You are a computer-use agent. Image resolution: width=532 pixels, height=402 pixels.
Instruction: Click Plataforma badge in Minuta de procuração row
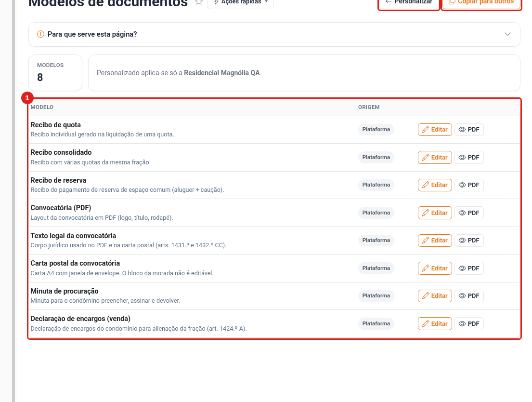point(376,295)
